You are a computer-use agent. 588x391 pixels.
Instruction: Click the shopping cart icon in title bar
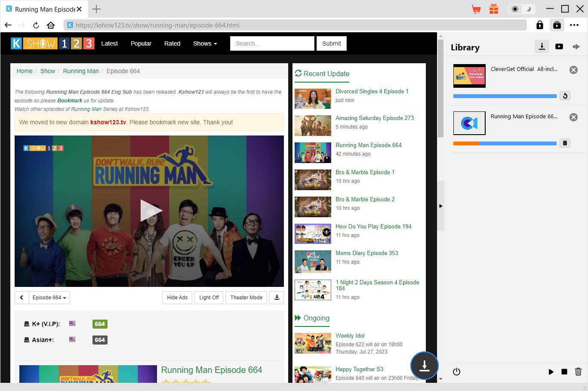pyautogui.click(x=476, y=9)
